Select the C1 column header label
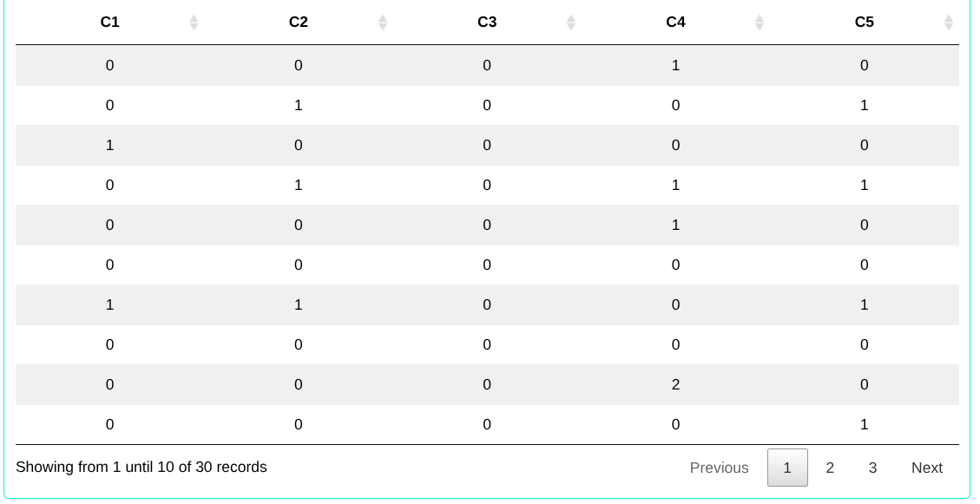This screenshot has height=504, width=980. 109,23
